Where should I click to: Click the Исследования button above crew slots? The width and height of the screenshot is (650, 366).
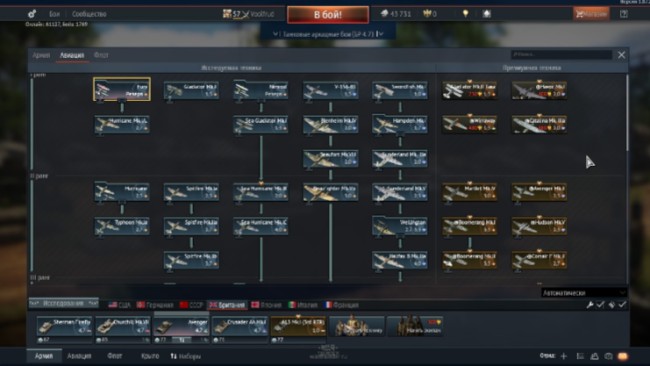[63, 303]
